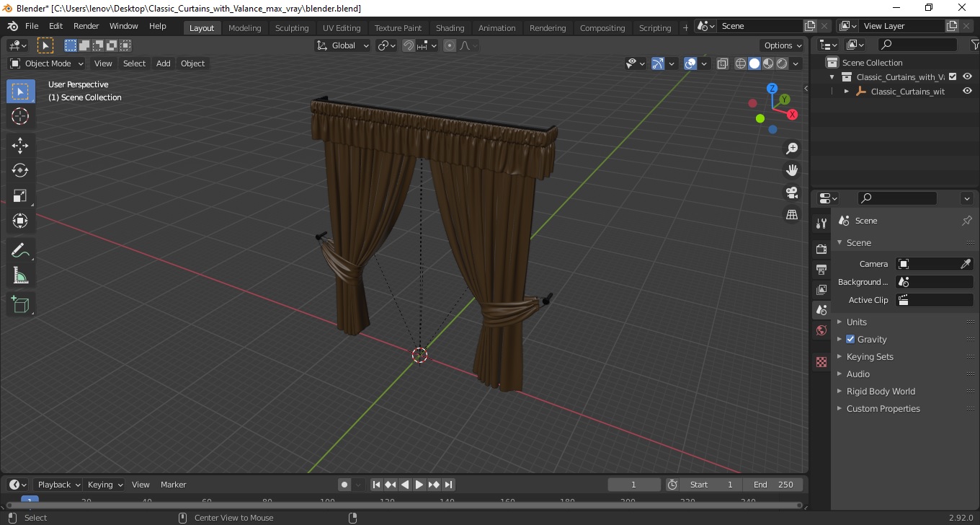Image resolution: width=980 pixels, height=525 pixels.
Task: Open the Object Mode dropdown
Action: coord(47,63)
